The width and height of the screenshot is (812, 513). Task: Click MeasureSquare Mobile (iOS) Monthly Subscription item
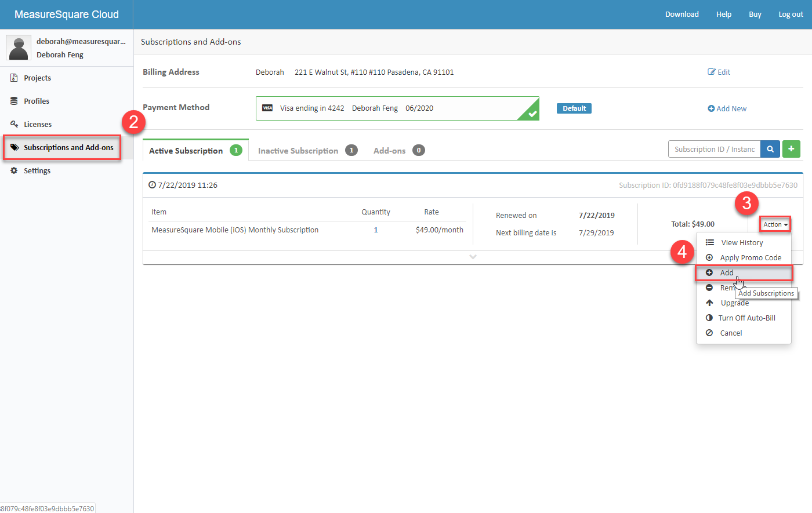(x=235, y=230)
